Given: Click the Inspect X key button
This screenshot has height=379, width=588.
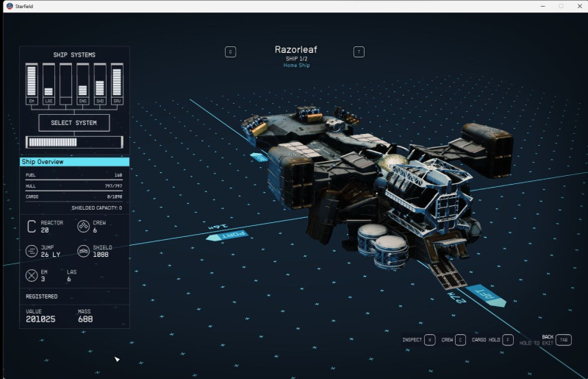Looking at the screenshot, I should point(430,340).
